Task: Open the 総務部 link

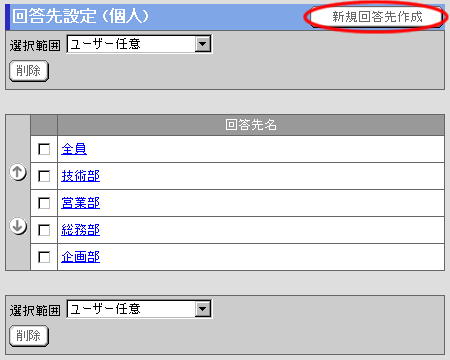Action: (x=80, y=230)
